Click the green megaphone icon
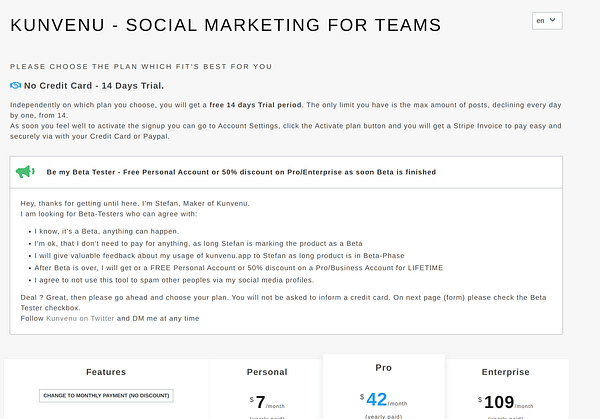This screenshot has width=600, height=419. (x=26, y=172)
